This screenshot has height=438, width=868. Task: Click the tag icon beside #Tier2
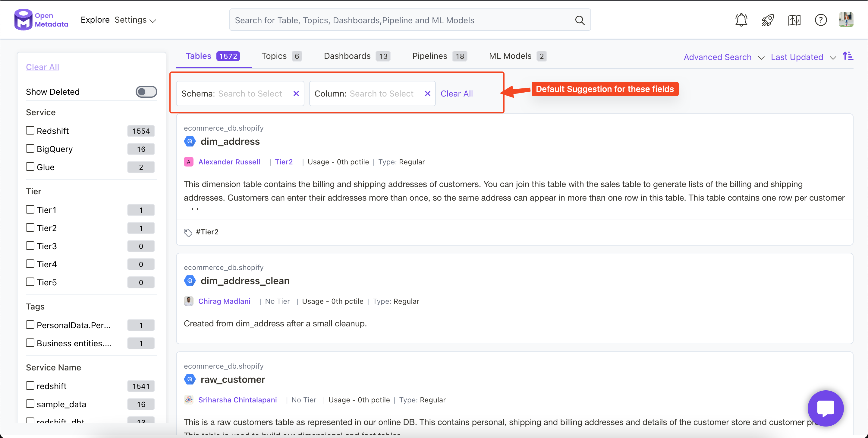pyautogui.click(x=188, y=232)
